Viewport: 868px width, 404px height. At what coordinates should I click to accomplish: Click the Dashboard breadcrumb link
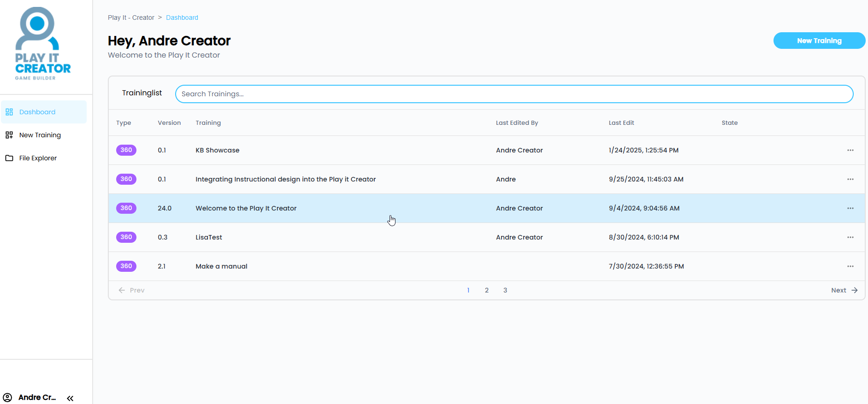[182, 18]
